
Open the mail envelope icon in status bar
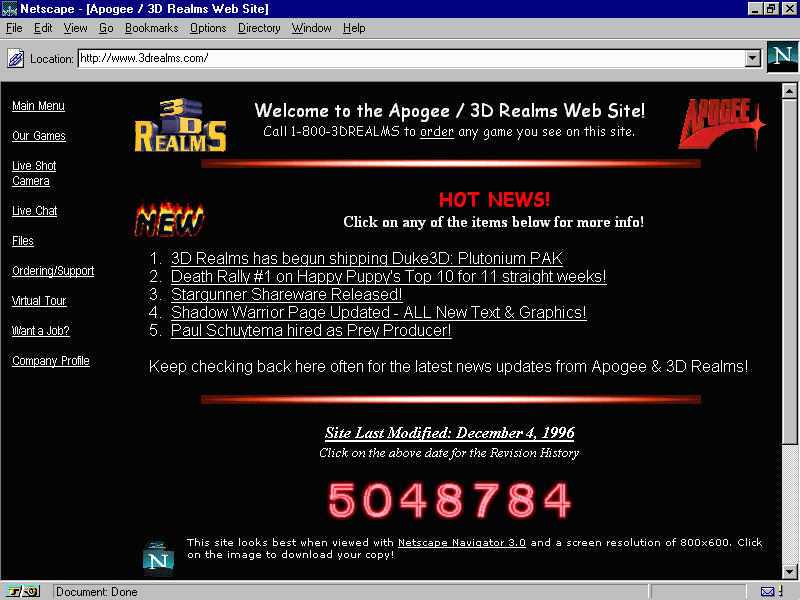point(767,591)
